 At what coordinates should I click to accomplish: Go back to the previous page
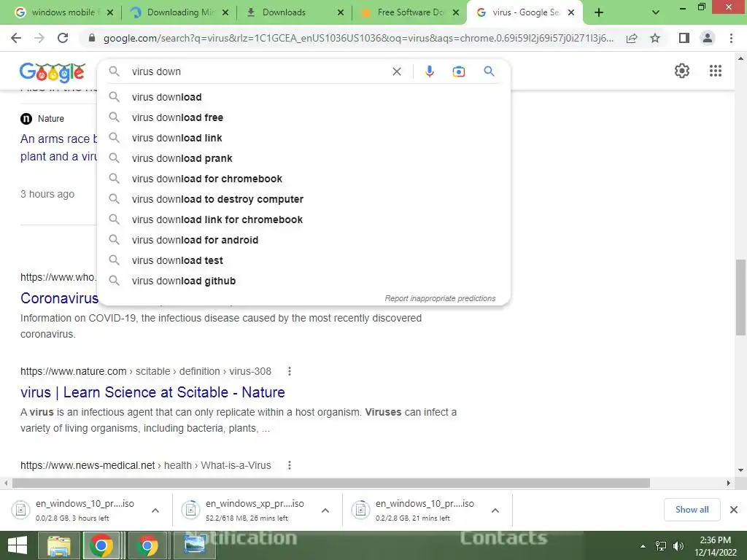(x=16, y=38)
